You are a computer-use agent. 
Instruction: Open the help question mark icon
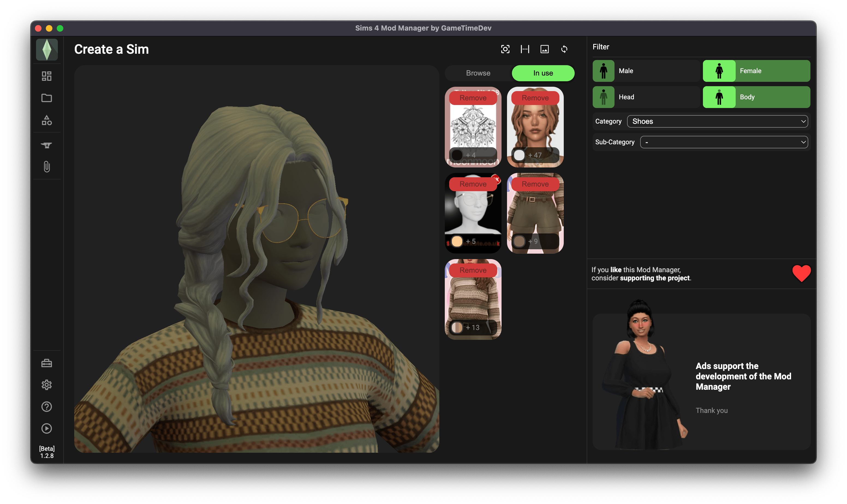(x=47, y=407)
